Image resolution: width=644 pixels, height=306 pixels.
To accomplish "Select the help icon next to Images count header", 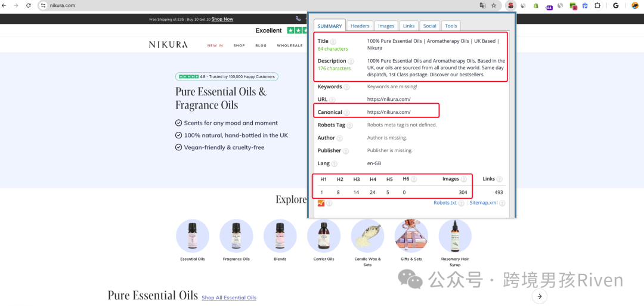I will pyautogui.click(x=464, y=179).
